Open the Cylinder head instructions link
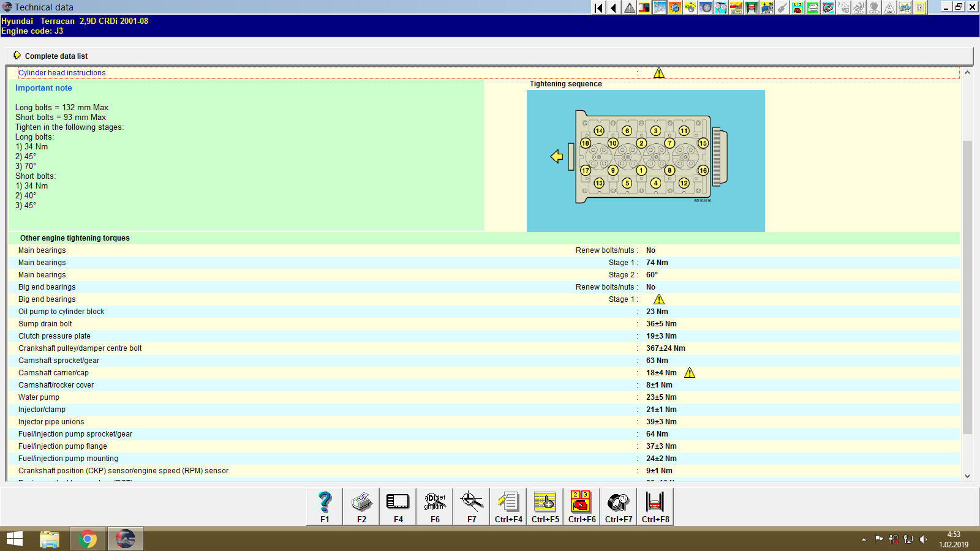Image resolution: width=980 pixels, height=551 pixels. (x=62, y=72)
